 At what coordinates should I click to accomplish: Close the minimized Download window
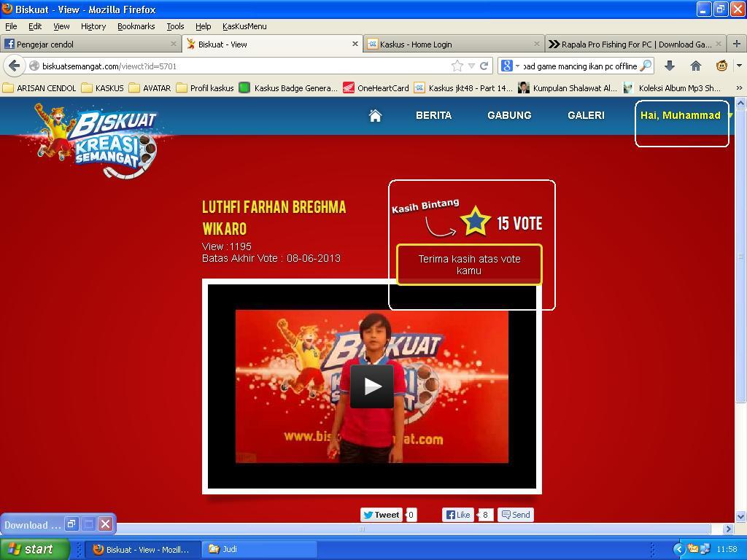106,524
